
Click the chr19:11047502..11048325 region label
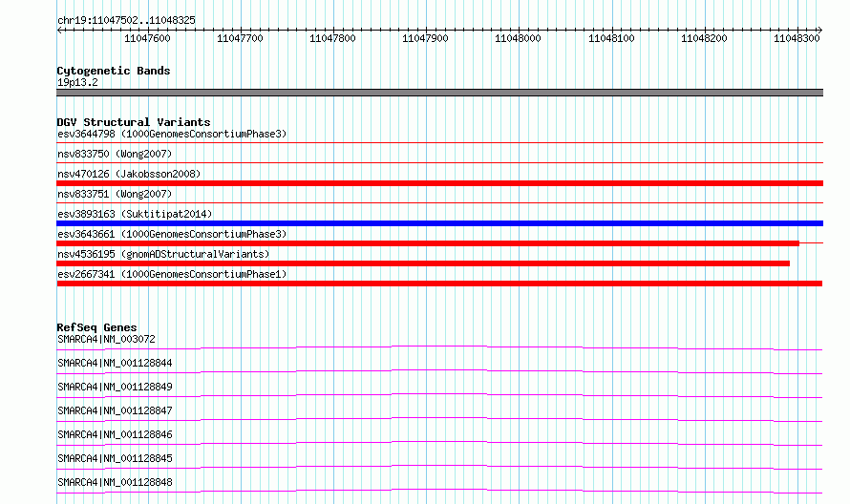click(x=126, y=21)
